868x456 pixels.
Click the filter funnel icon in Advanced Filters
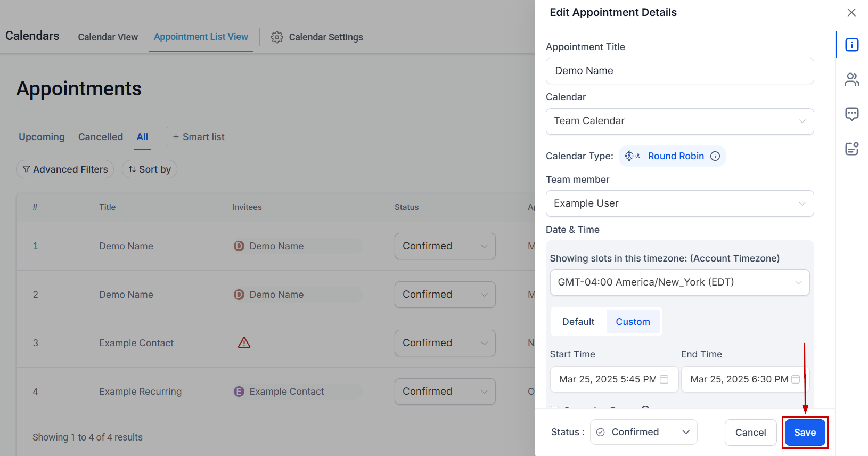tap(26, 169)
